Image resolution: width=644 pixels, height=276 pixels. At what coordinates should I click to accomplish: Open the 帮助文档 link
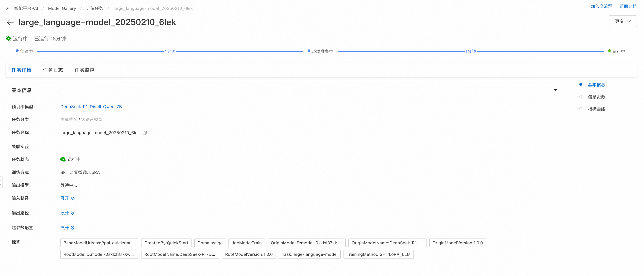point(628,7)
